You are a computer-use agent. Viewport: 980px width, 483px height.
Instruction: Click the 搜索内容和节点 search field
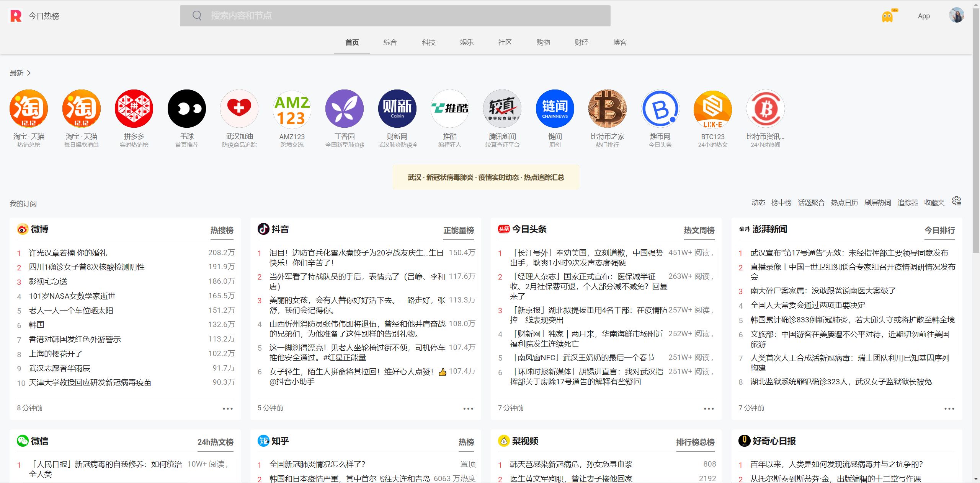[x=395, y=16]
